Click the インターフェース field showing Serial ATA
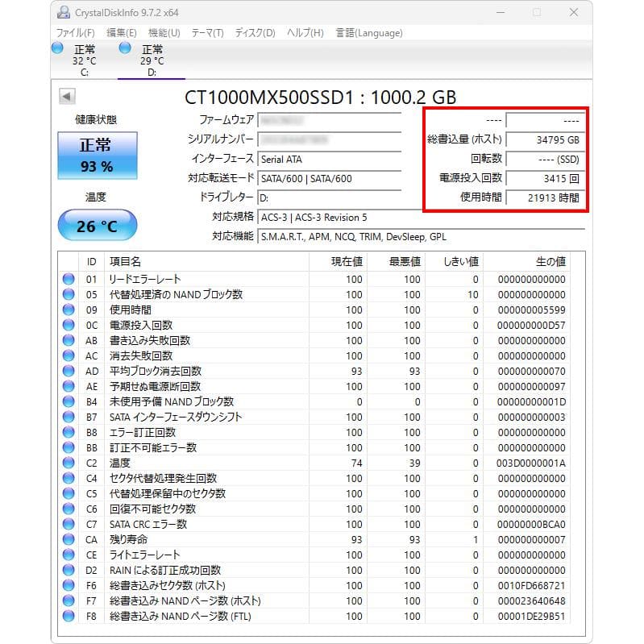The width and height of the screenshot is (644, 644). pos(330,160)
